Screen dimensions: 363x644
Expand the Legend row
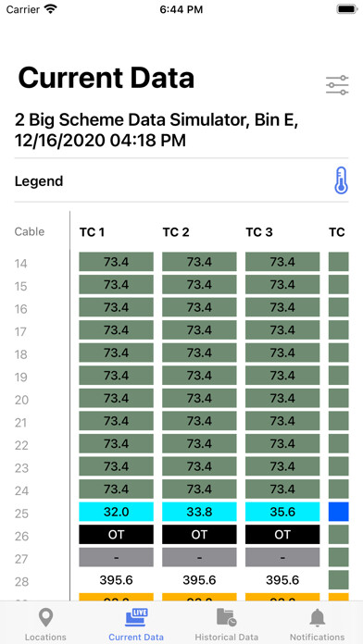[x=181, y=180]
